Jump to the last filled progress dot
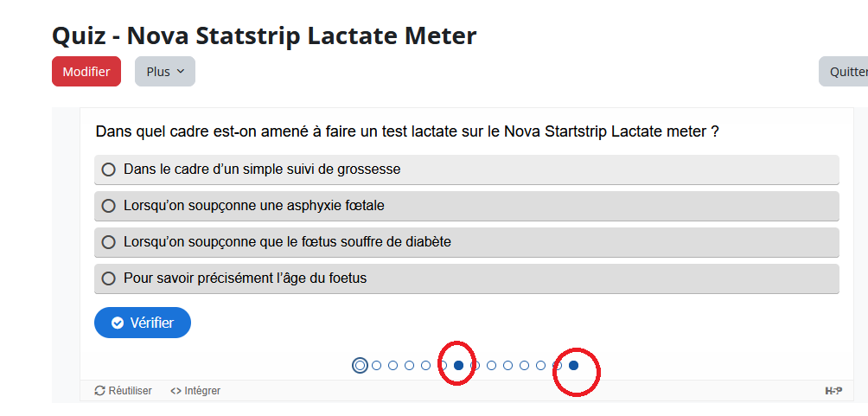 [573, 366]
